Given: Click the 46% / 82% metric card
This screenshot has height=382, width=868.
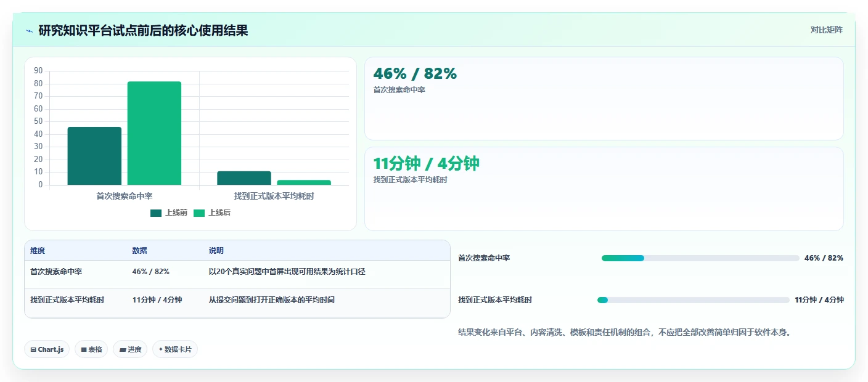Looking at the screenshot, I should click(x=604, y=99).
